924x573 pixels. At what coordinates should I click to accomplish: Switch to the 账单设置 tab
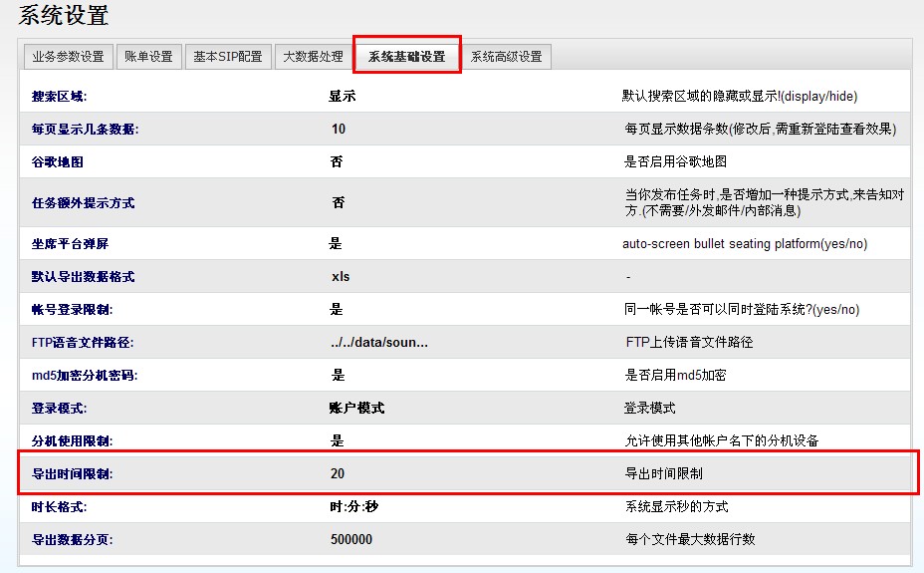[x=148, y=57]
